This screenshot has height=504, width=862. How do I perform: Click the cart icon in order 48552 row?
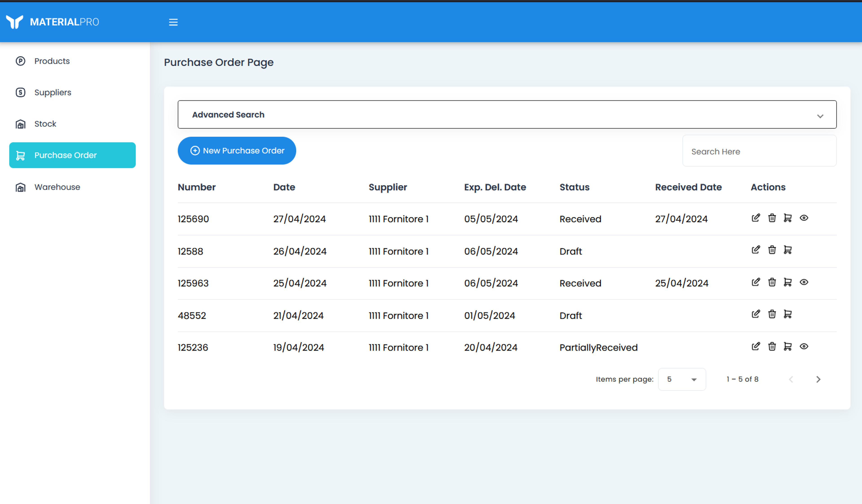point(788,314)
